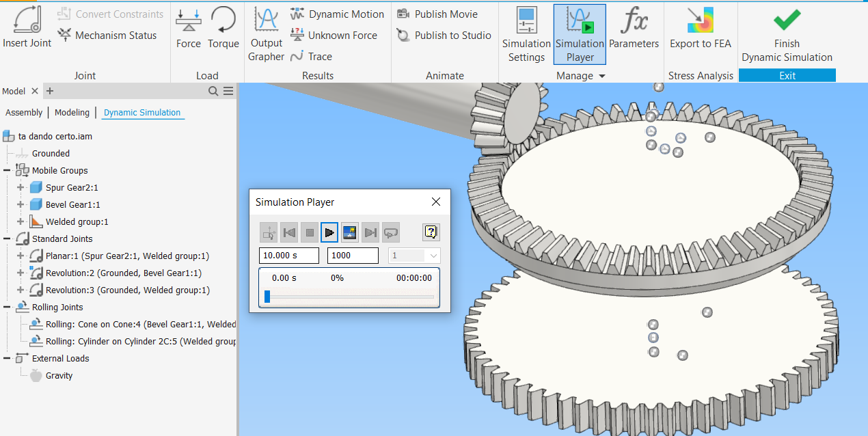Click the final time field 10.000 s

[x=289, y=255]
